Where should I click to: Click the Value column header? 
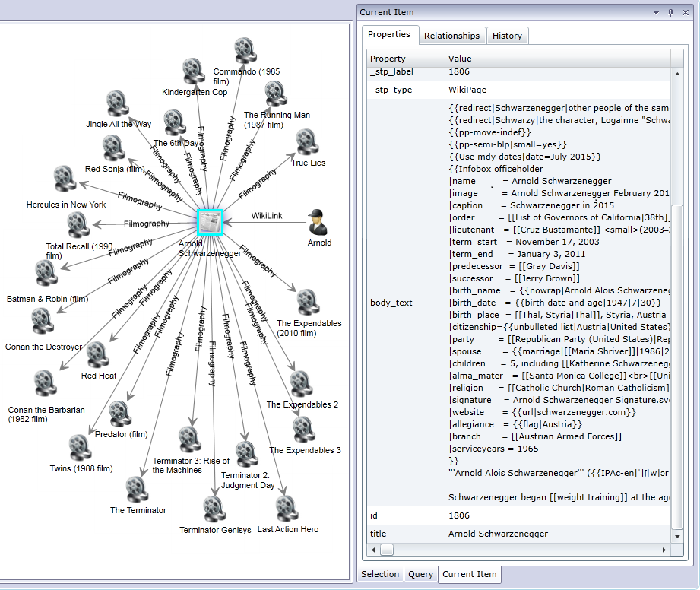[558, 59]
